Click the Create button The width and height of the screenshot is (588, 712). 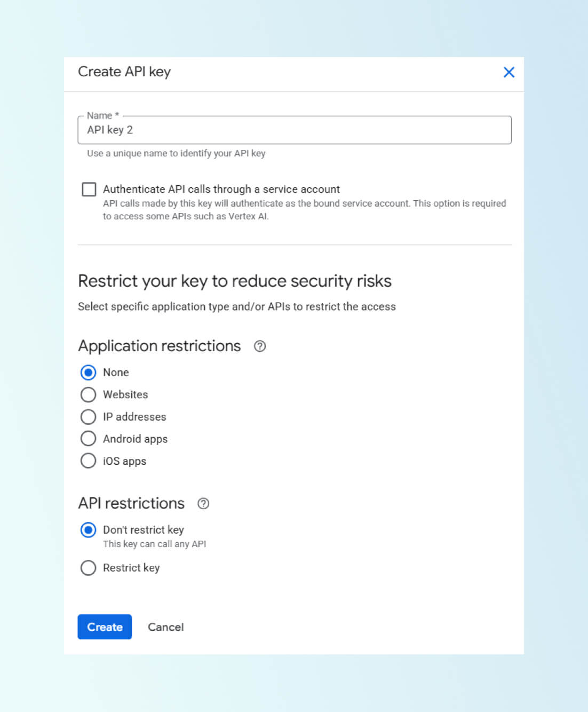(x=105, y=627)
